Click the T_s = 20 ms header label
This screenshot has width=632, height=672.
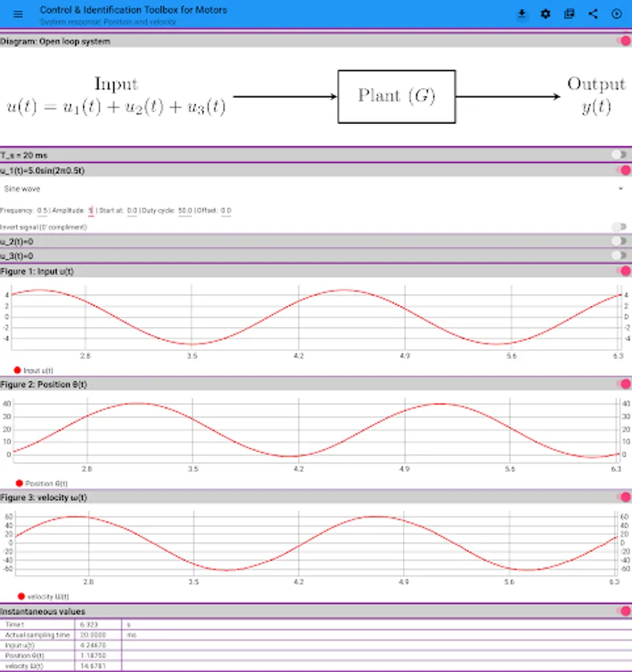(24, 155)
